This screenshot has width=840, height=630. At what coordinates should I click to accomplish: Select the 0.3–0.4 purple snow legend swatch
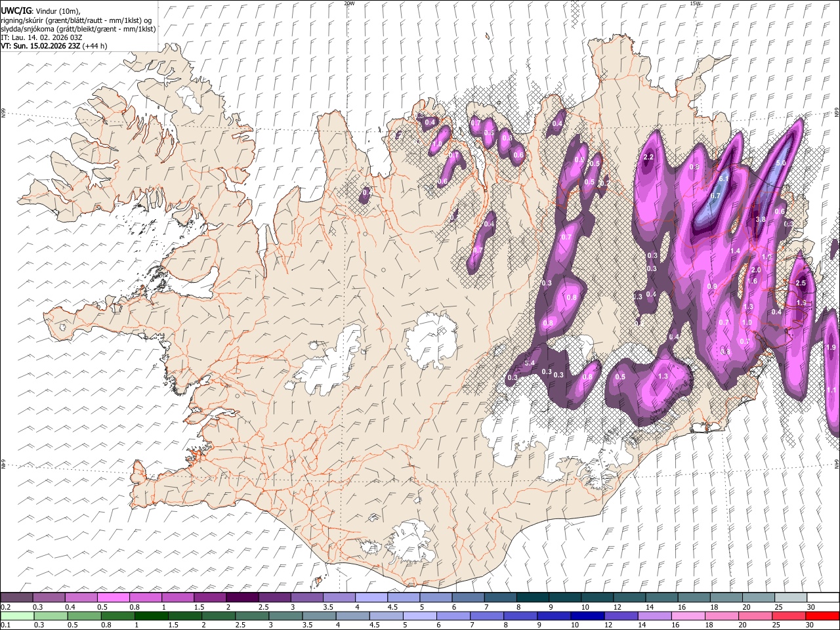pyautogui.click(x=49, y=597)
